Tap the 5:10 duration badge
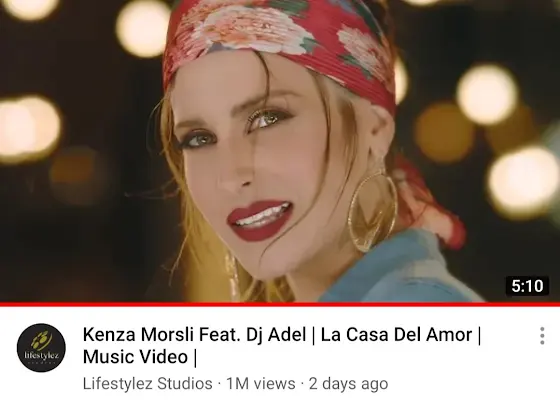 [x=527, y=286]
